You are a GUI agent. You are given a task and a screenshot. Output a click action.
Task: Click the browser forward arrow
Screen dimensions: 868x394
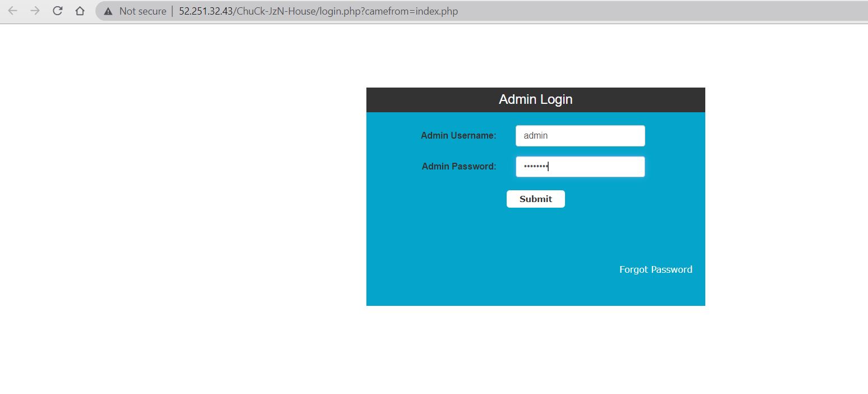coord(35,11)
